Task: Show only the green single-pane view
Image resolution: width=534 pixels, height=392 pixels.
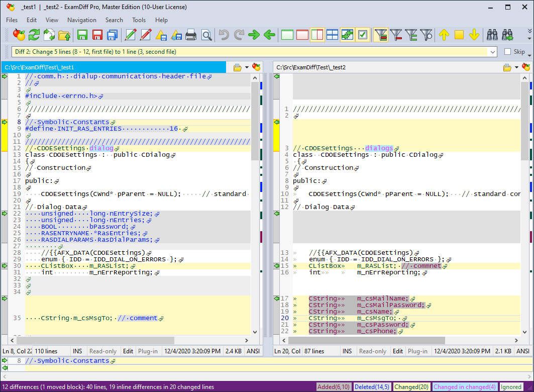Action: coord(287,35)
